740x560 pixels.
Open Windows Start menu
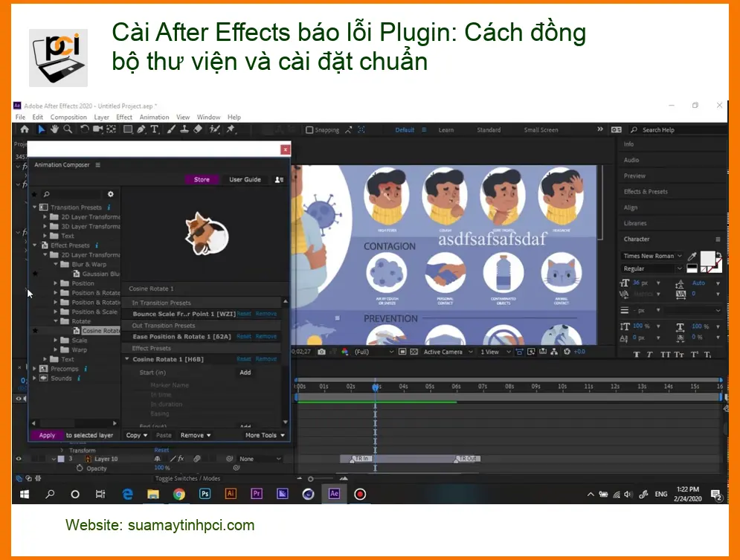(24, 494)
